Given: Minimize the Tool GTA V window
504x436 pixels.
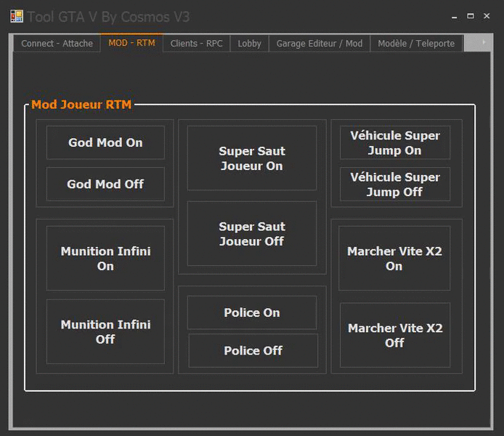Looking at the screenshot, I should point(454,17).
